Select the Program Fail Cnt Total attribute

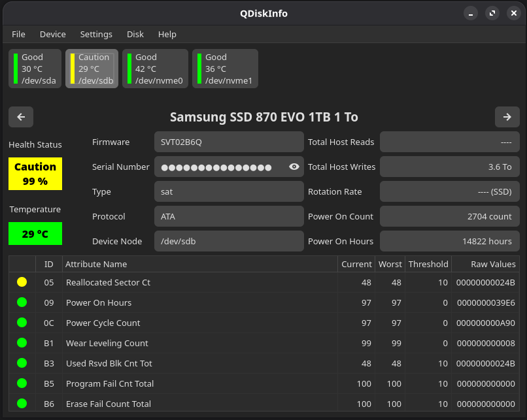110,383
